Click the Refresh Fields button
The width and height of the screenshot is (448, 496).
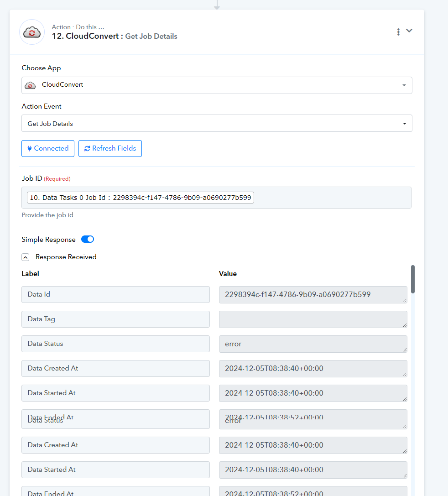[110, 148]
